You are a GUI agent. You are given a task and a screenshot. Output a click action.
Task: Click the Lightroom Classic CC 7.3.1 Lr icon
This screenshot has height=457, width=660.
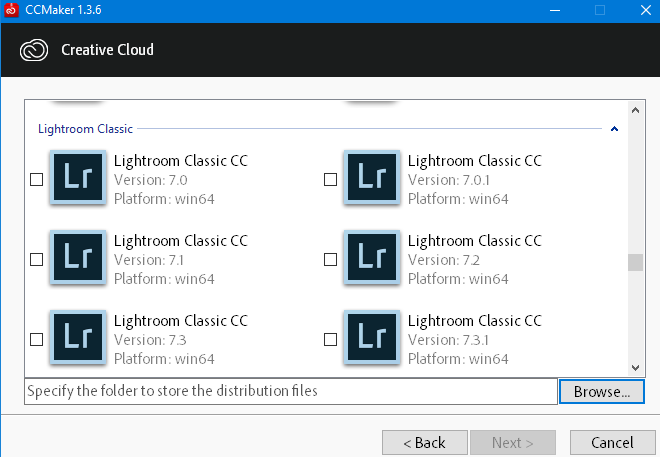pos(372,337)
